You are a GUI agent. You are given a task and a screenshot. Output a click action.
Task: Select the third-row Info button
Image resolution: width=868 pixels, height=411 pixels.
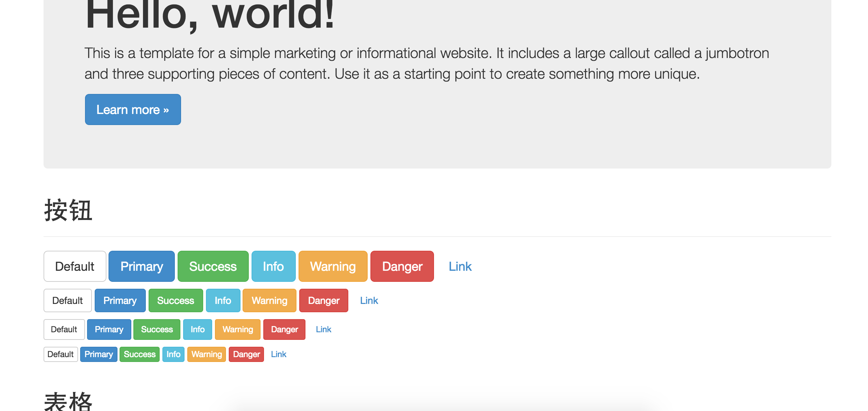(x=197, y=329)
